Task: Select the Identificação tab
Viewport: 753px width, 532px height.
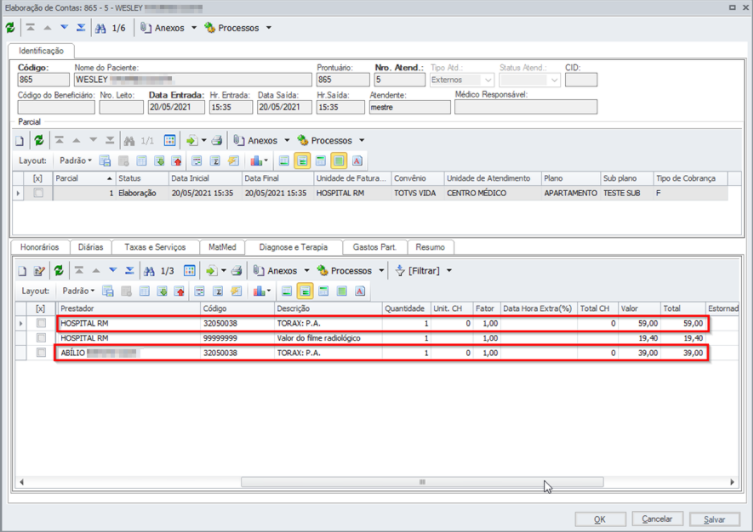Action: click(41, 51)
